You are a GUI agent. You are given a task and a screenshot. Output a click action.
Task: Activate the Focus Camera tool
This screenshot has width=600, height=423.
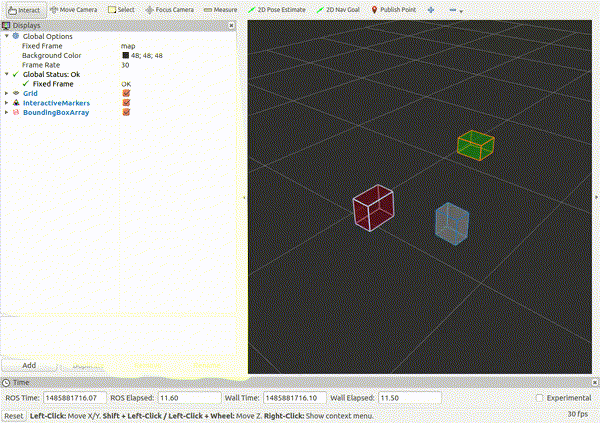tap(170, 10)
